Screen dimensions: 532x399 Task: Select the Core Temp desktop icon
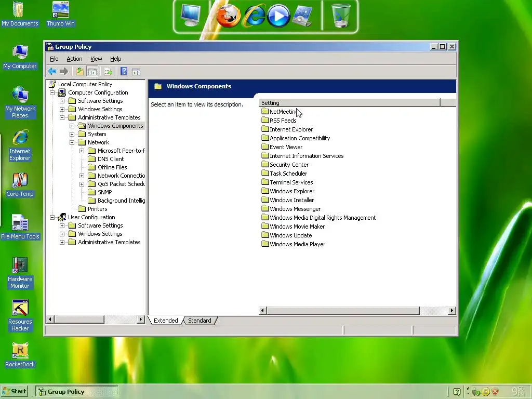coord(20,184)
